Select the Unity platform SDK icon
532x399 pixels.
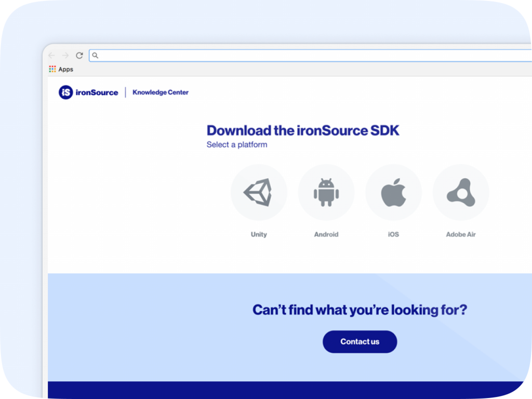coord(259,192)
